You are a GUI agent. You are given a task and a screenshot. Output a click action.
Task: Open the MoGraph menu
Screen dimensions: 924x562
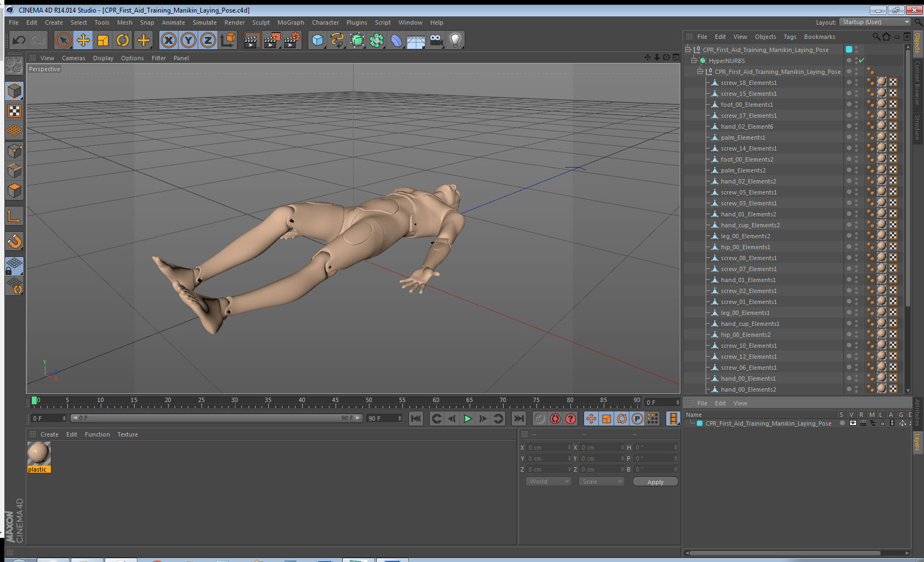click(291, 22)
